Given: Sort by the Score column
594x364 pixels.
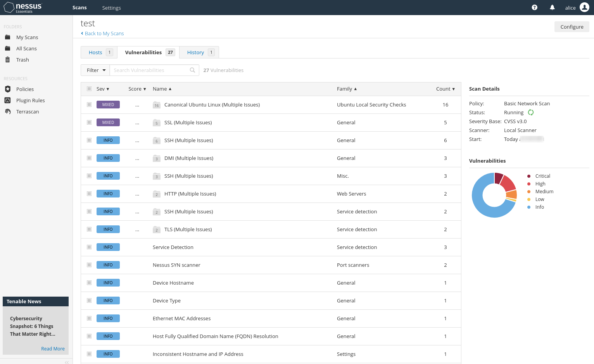Looking at the screenshot, I should [137, 89].
